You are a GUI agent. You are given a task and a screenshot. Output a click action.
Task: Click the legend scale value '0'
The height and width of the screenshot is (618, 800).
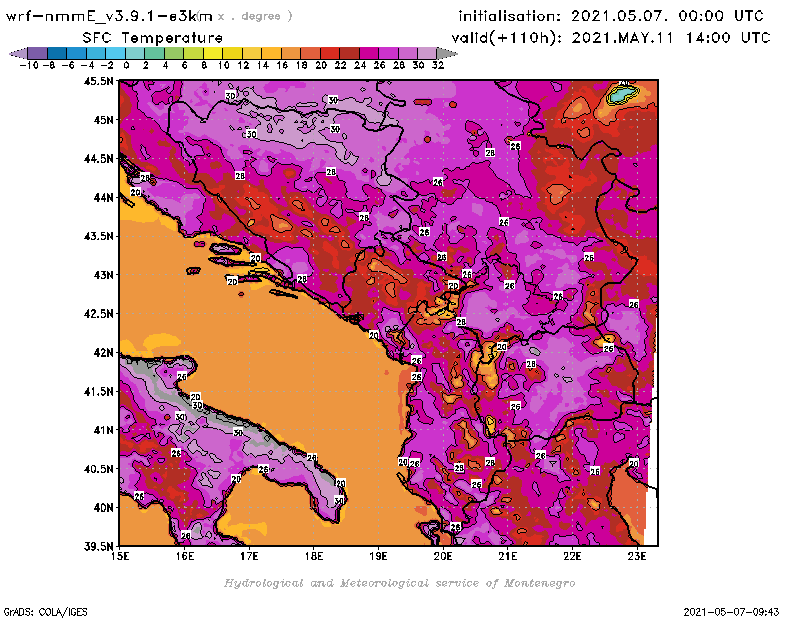[126, 65]
